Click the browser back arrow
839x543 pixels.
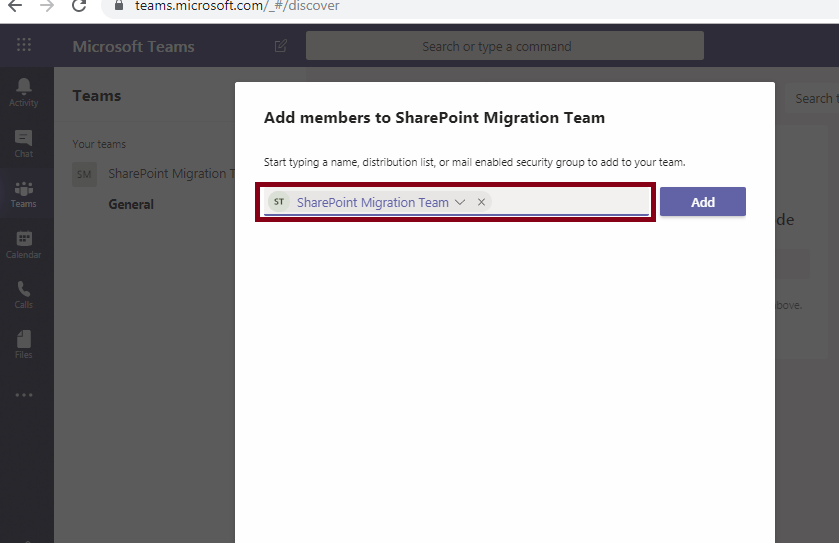pyautogui.click(x=15, y=6)
